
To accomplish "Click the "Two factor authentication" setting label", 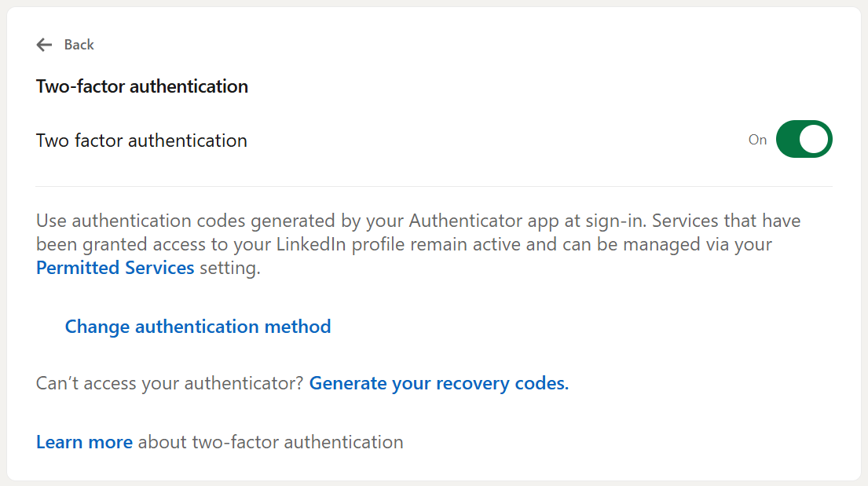I will click(x=141, y=141).
